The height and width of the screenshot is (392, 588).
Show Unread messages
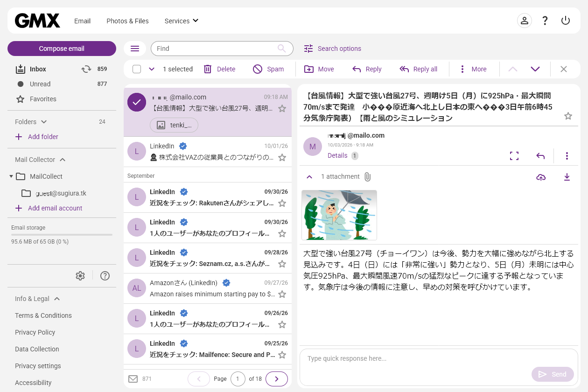point(40,84)
